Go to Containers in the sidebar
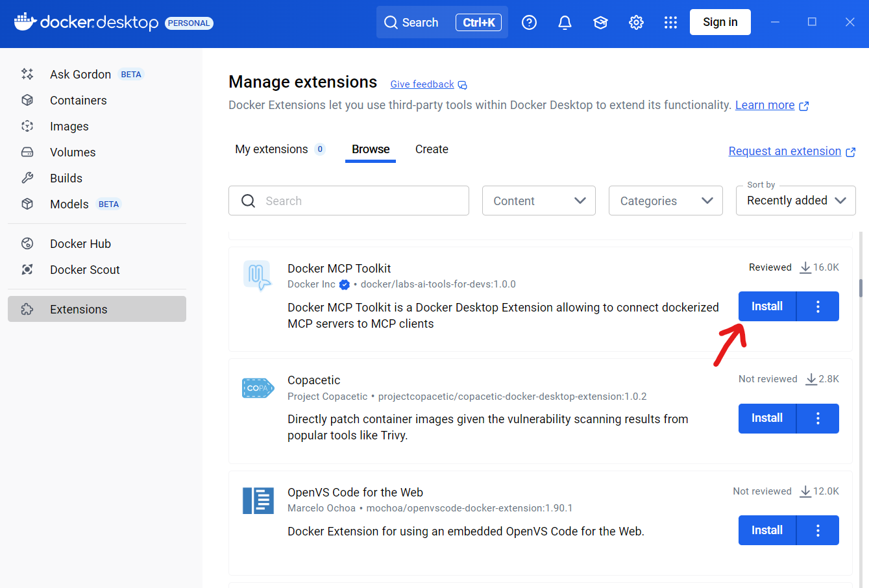This screenshot has height=588, width=869. 97,100
